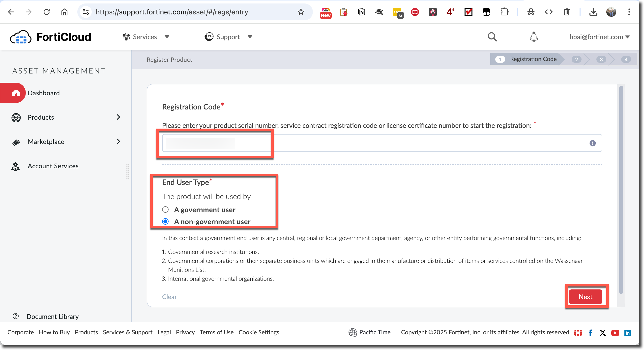Click the FortiCloud logo
The width and height of the screenshot is (644, 350).
click(x=51, y=37)
